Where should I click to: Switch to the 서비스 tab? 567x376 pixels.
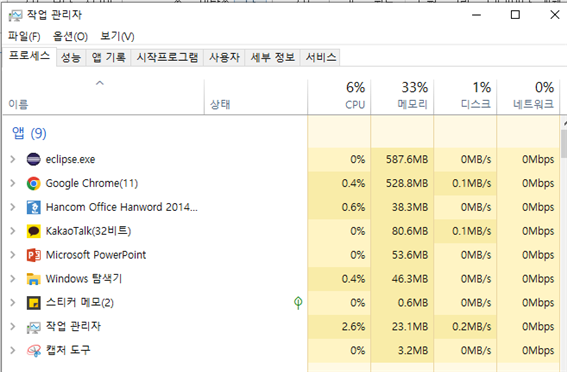click(320, 57)
